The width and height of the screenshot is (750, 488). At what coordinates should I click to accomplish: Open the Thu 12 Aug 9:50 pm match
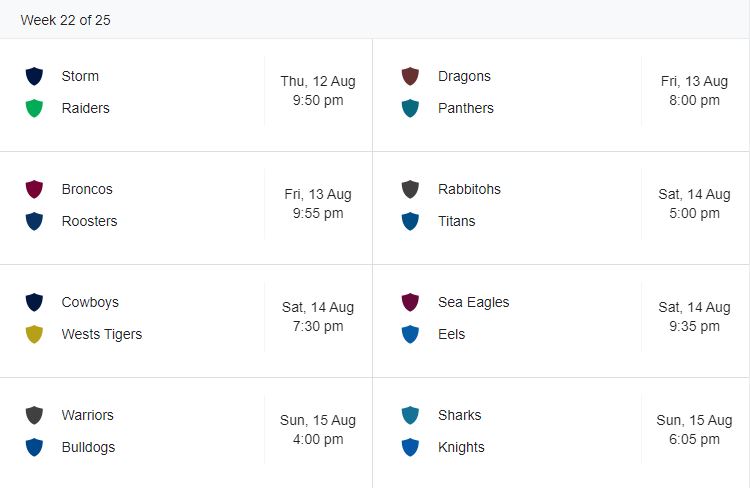click(318, 91)
